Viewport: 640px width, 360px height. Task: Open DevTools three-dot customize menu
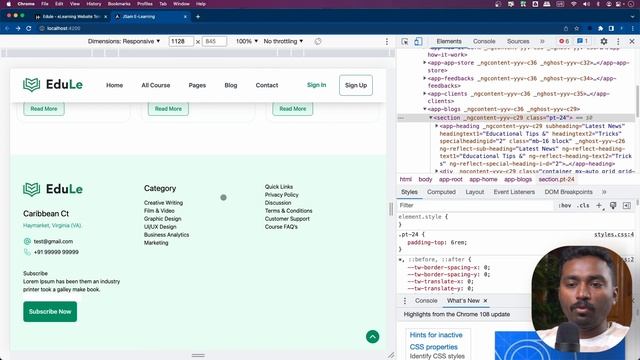tap(618, 41)
